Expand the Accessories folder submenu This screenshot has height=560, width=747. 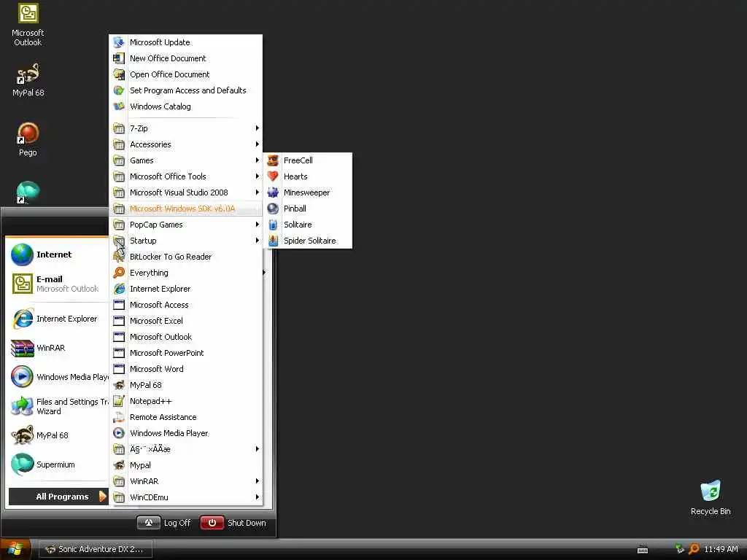(186, 145)
